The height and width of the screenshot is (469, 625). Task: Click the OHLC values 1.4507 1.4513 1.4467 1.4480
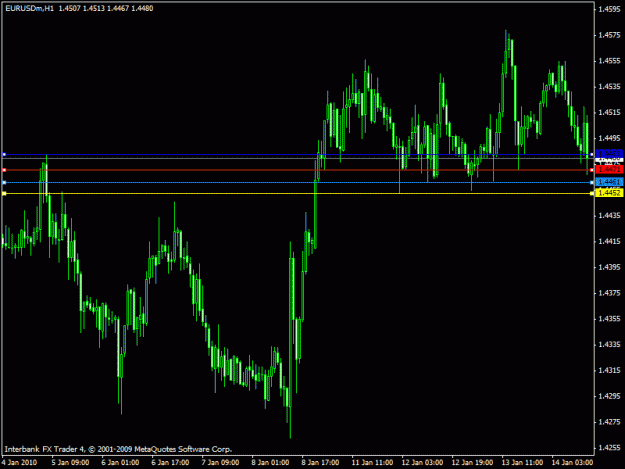(x=106, y=8)
